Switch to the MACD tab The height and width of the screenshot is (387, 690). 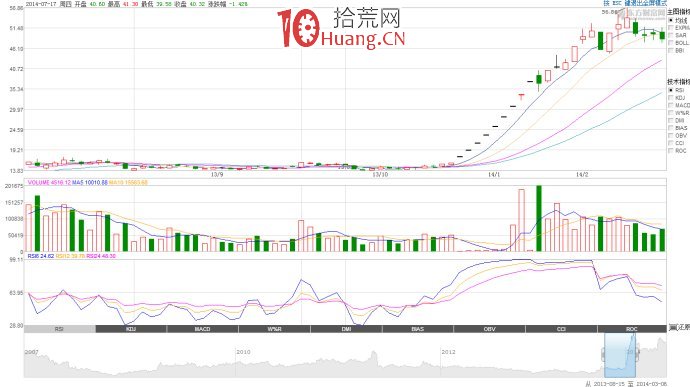(202, 329)
